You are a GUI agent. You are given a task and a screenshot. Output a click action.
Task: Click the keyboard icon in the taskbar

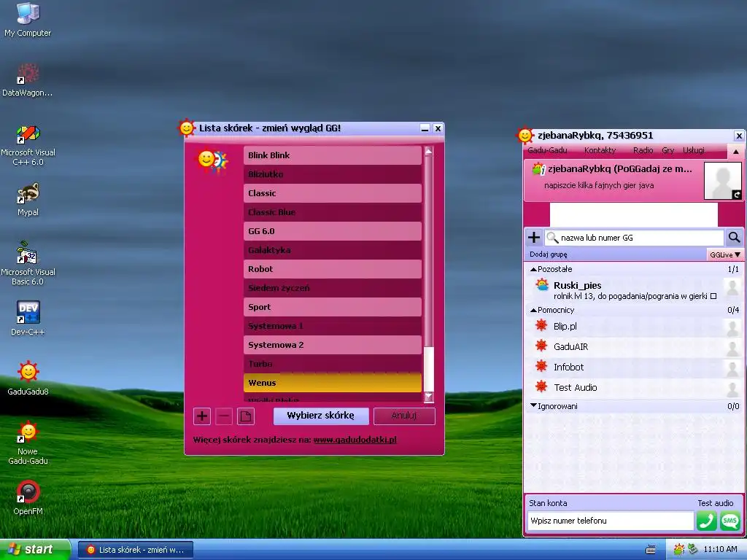[x=651, y=550]
